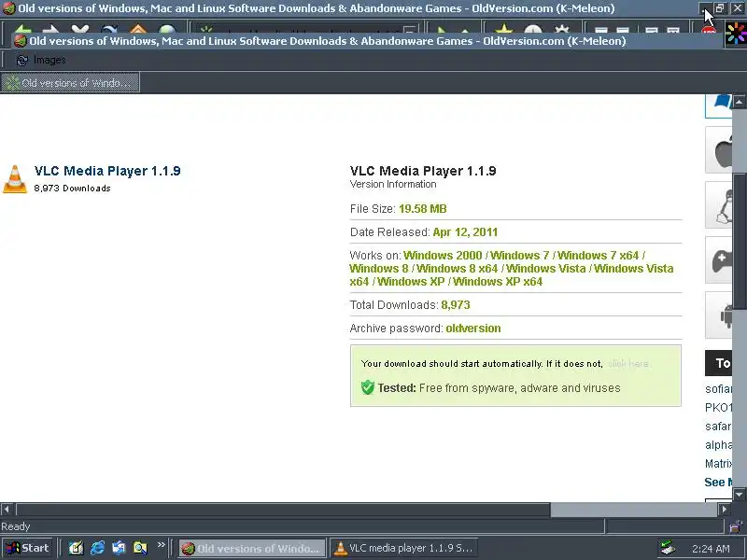Click the 'sofia...' entry in sidebar list

(718, 389)
